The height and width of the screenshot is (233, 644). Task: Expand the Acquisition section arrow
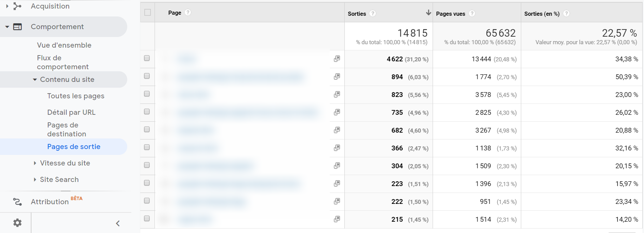click(7, 6)
